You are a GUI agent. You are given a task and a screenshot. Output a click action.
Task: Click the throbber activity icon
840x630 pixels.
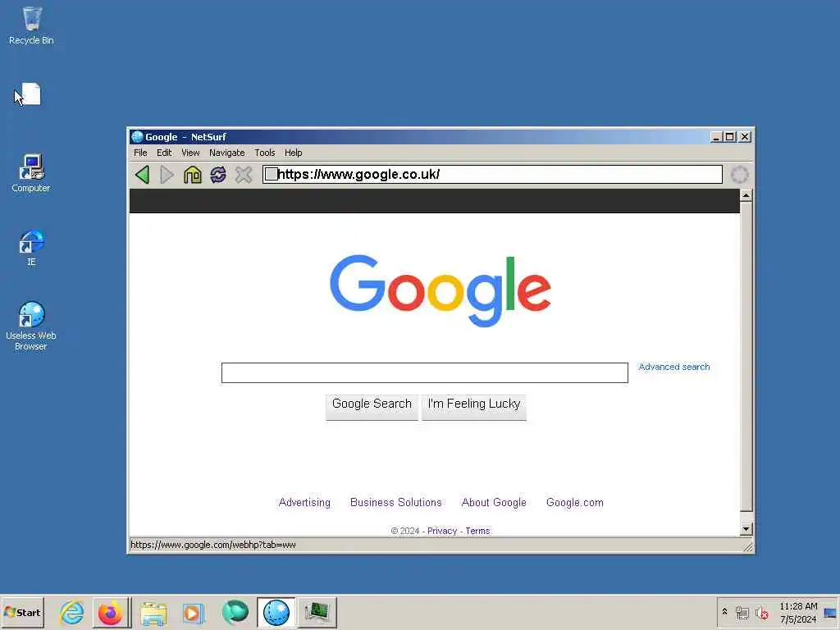tap(739, 175)
